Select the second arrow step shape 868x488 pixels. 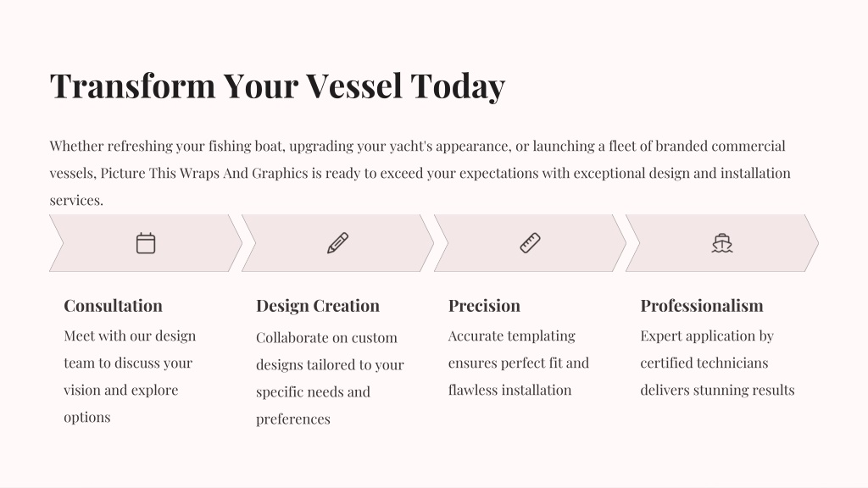pos(337,243)
